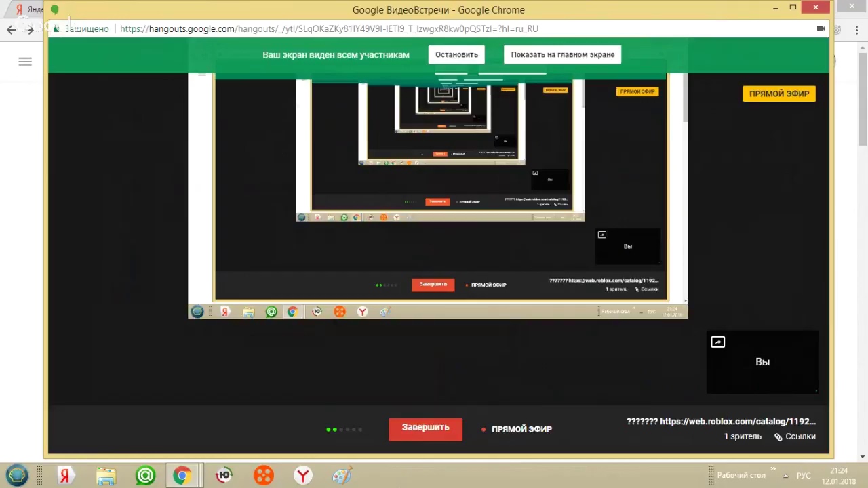Launch Yandex Browser Y taskbar icon

click(303, 475)
